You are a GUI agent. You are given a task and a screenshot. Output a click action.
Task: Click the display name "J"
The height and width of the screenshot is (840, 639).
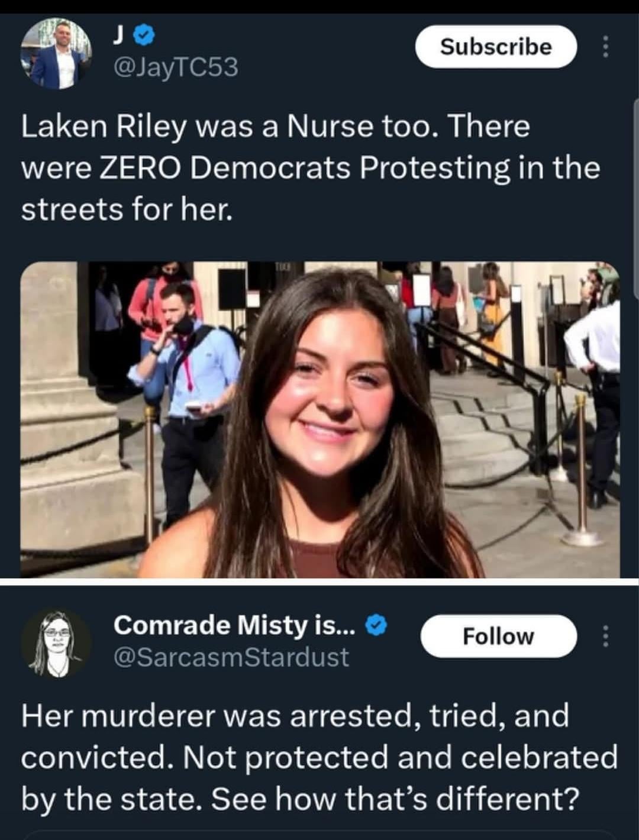click(x=118, y=37)
